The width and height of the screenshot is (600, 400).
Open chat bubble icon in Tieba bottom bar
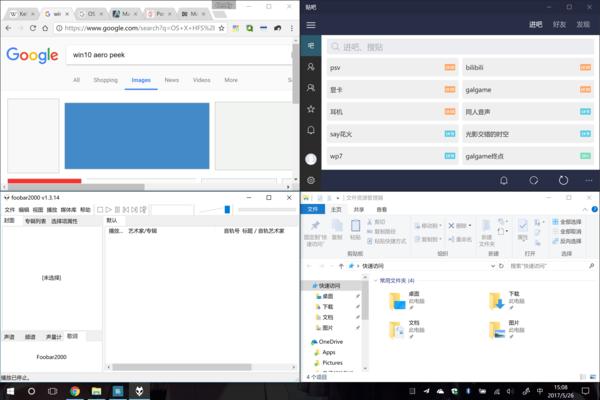(x=534, y=180)
